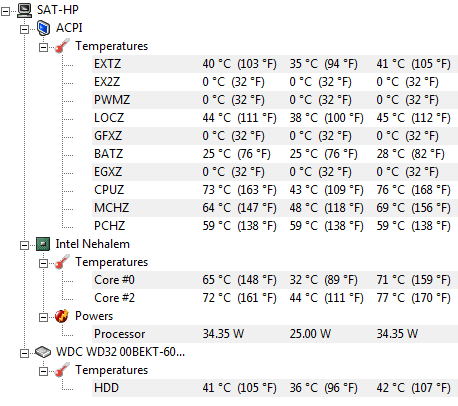Image resolution: width=458 pixels, height=406 pixels.
Task: Click the WDC hard drive icon
Action: [43, 352]
